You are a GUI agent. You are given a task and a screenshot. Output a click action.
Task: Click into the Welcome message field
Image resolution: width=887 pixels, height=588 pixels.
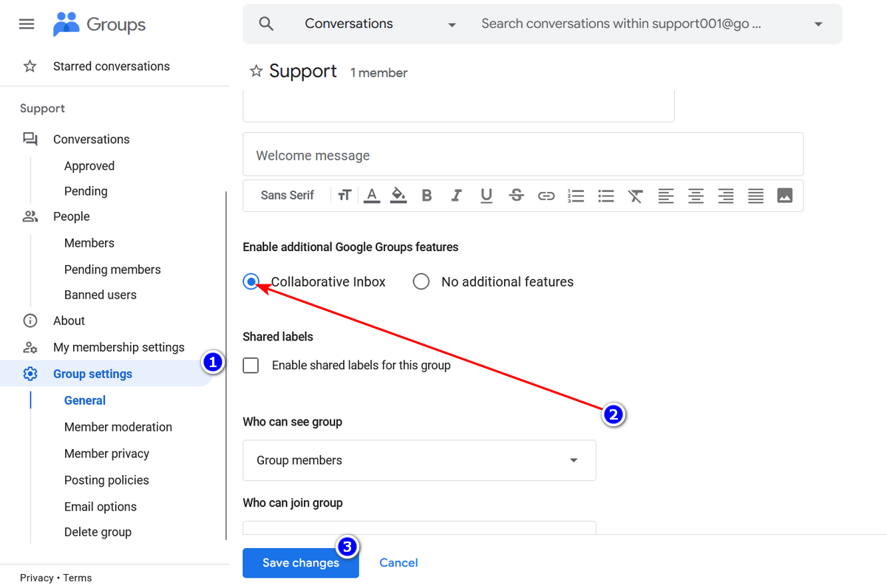[x=523, y=156]
